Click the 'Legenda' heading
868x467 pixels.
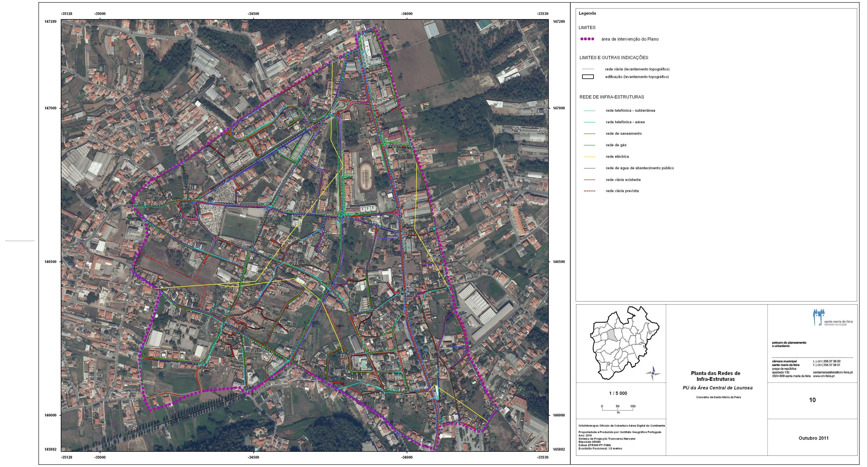[x=587, y=13]
